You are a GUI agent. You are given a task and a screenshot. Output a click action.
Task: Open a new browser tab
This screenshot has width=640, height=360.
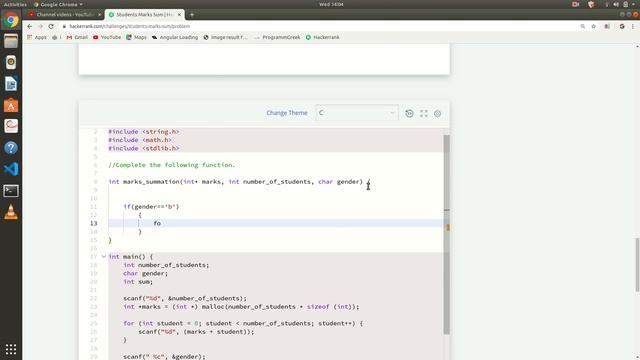(x=192, y=15)
